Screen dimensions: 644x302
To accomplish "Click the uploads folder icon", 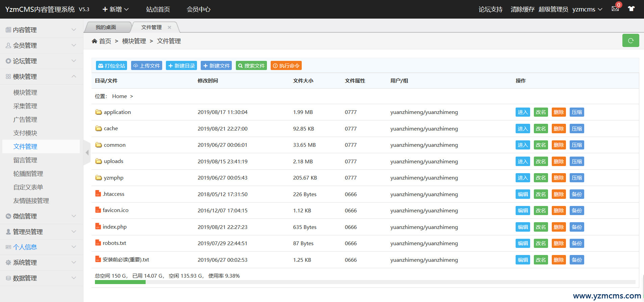I will click(98, 161).
